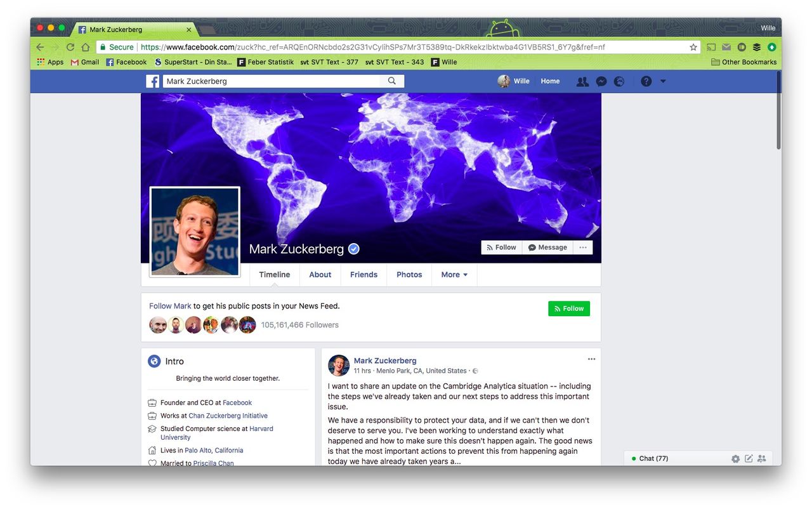Click the Follow Mark link
The width and height of the screenshot is (812, 509).
click(x=170, y=306)
